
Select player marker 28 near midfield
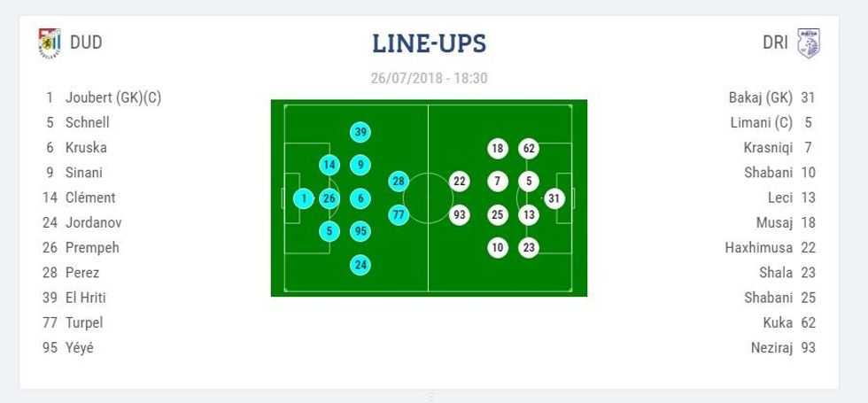point(399,182)
